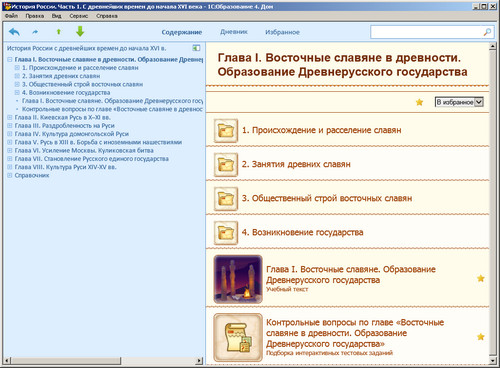This screenshot has width=500, height=368.
Task: Open the Справка menu
Action: coord(107,16)
